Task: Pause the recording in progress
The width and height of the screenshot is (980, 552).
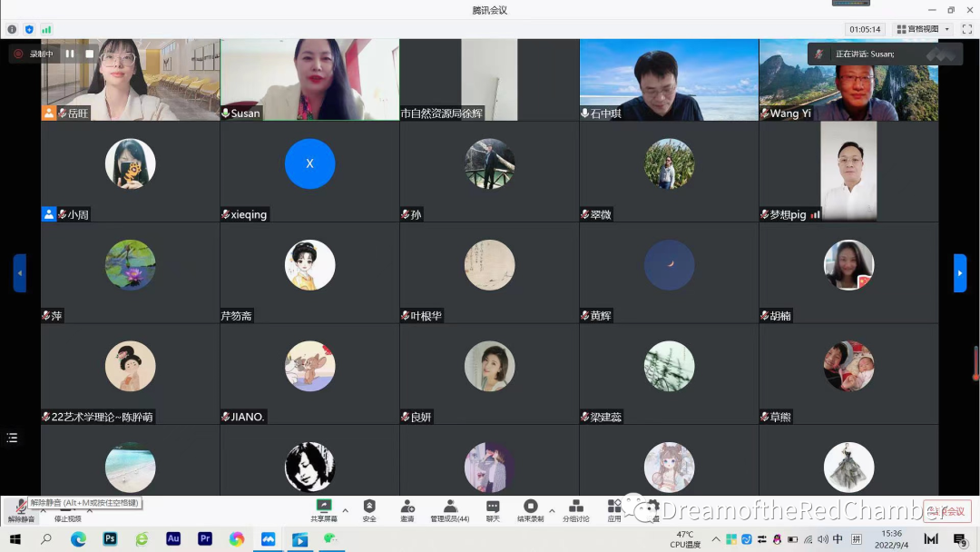Action: (x=70, y=54)
